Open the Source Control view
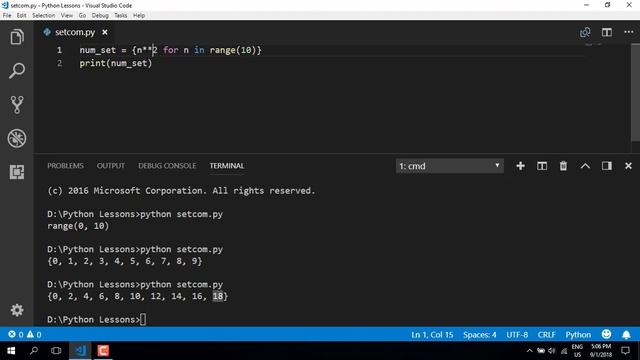This screenshot has height=360, width=640. point(17,104)
